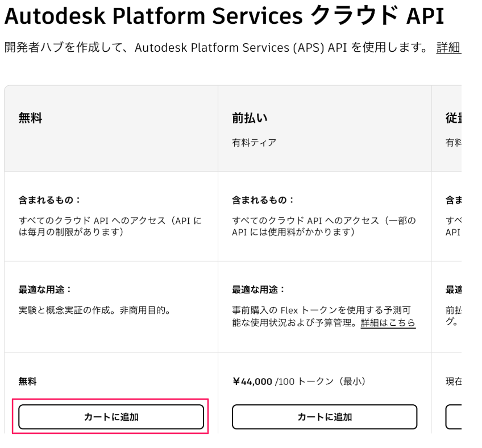Click the 開発者ハブを作成して description sentence
This screenshot has height=448, width=482.
click(x=216, y=48)
